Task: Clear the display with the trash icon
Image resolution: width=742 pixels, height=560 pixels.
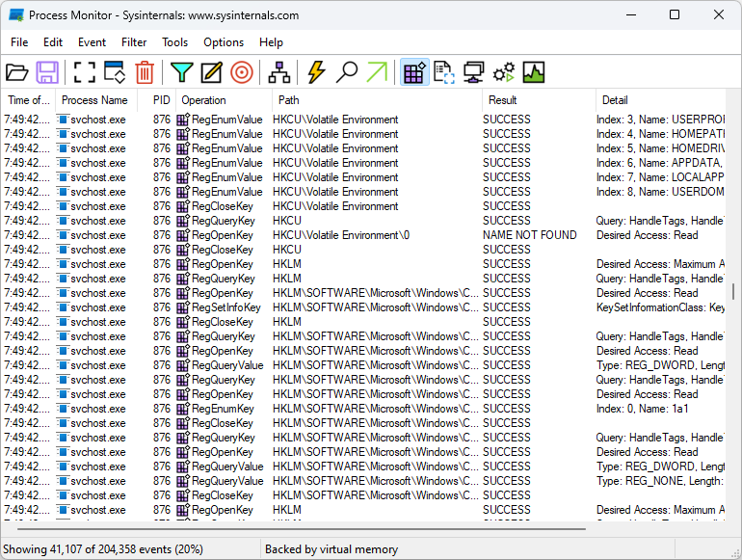Action: [144, 72]
